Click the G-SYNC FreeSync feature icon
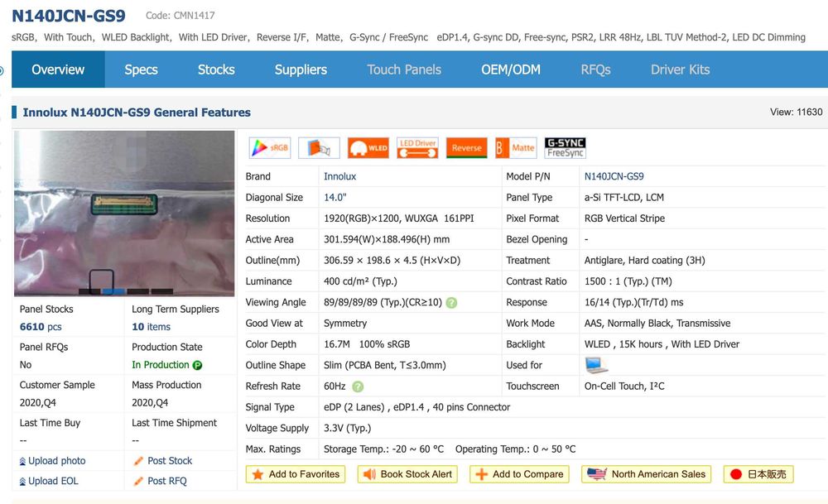This screenshot has height=504, width=828. click(565, 148)
